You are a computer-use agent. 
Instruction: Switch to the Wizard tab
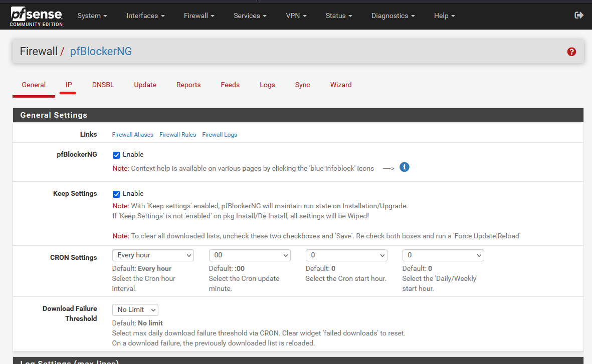340,85
